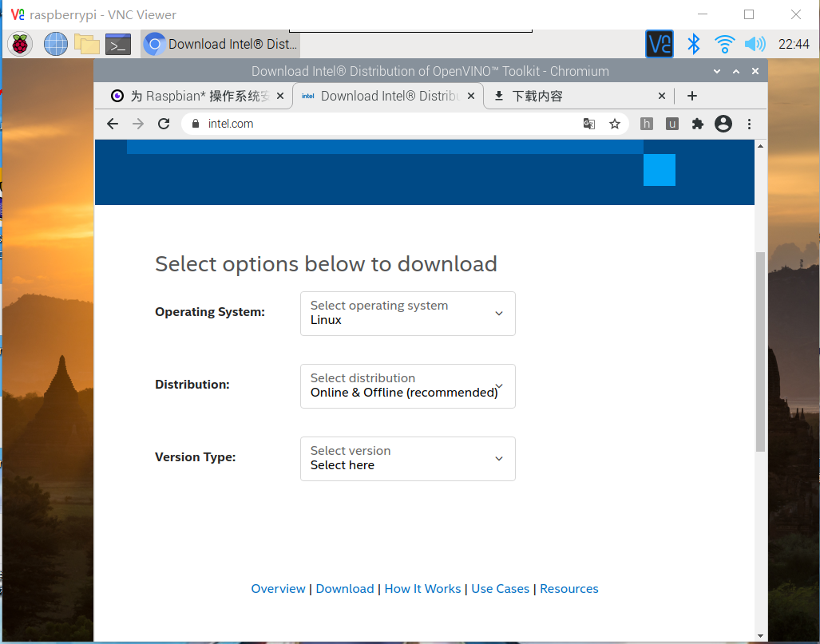Open the volume control icon
820x644 pixels.
pos(755,44)
